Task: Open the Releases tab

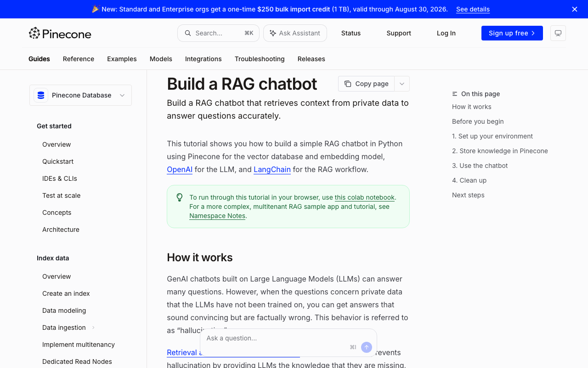Action: [311, 59]
